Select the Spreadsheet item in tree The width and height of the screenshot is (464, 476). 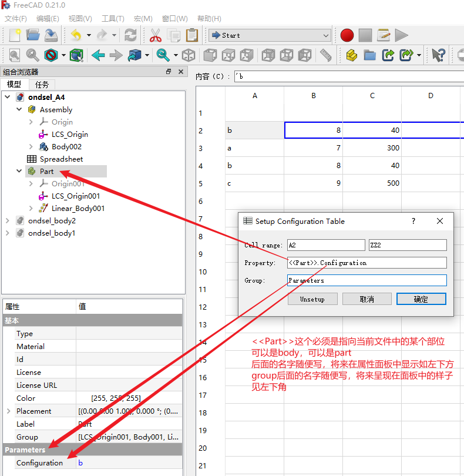coord(61,159)
